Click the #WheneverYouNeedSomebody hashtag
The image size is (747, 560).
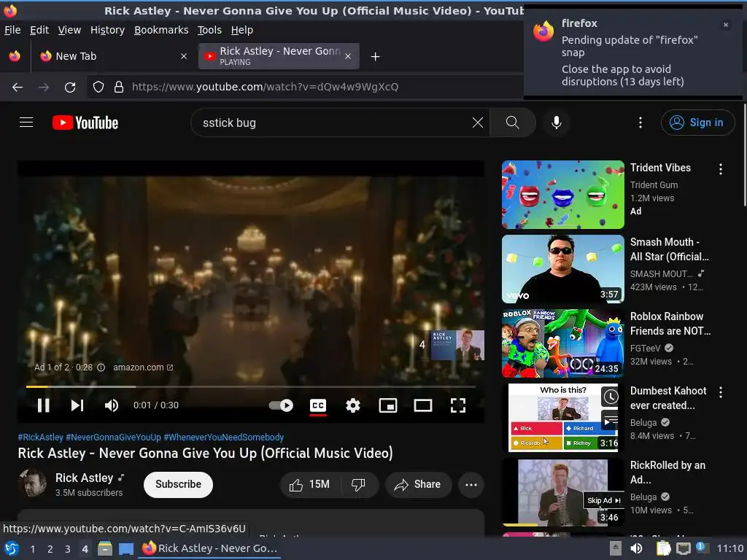point(223,437)
